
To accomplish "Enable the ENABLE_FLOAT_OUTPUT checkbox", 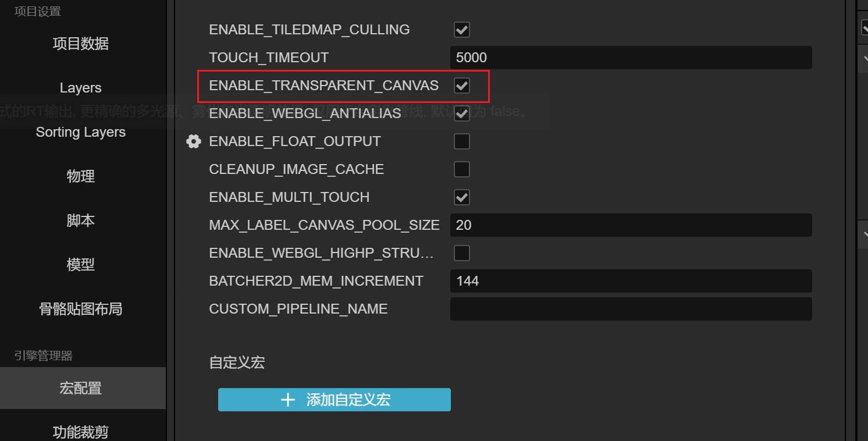I will [462, 141].
